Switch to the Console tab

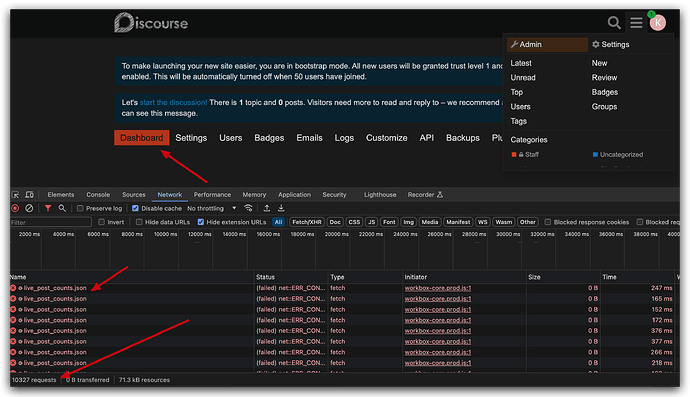[98, 195]
